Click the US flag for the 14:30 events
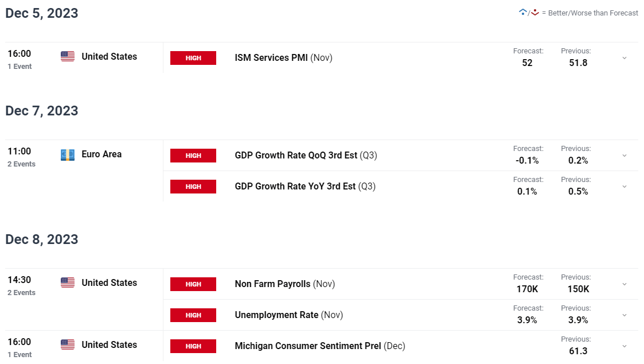The width and height of the screenshot is (644, 364). (68, 282)
